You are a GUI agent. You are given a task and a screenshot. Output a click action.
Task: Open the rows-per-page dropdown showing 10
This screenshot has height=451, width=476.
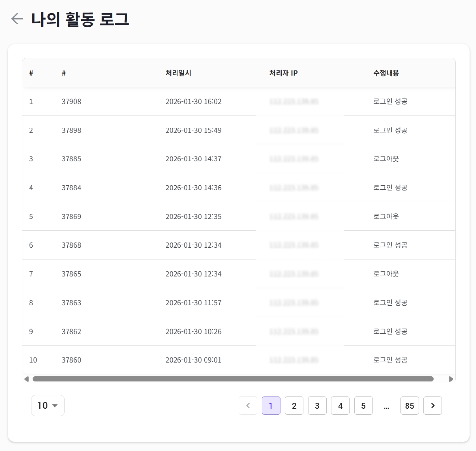click(x=48, y=406)
